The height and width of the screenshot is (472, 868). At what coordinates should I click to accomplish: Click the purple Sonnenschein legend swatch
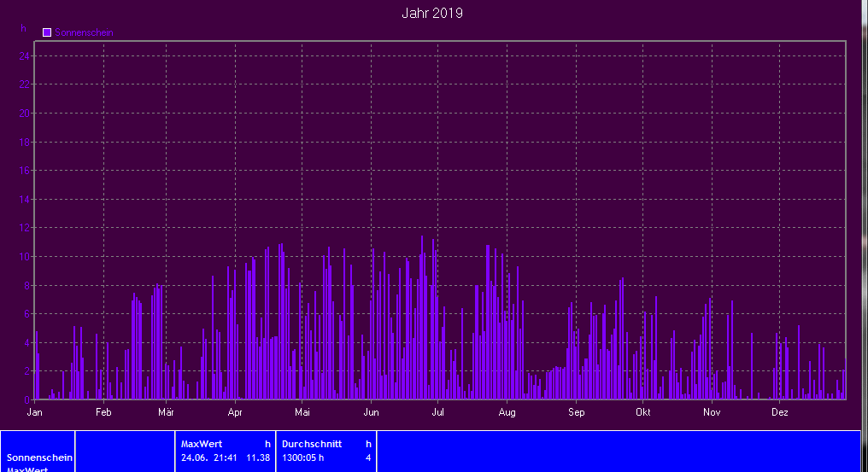(48, 32)
